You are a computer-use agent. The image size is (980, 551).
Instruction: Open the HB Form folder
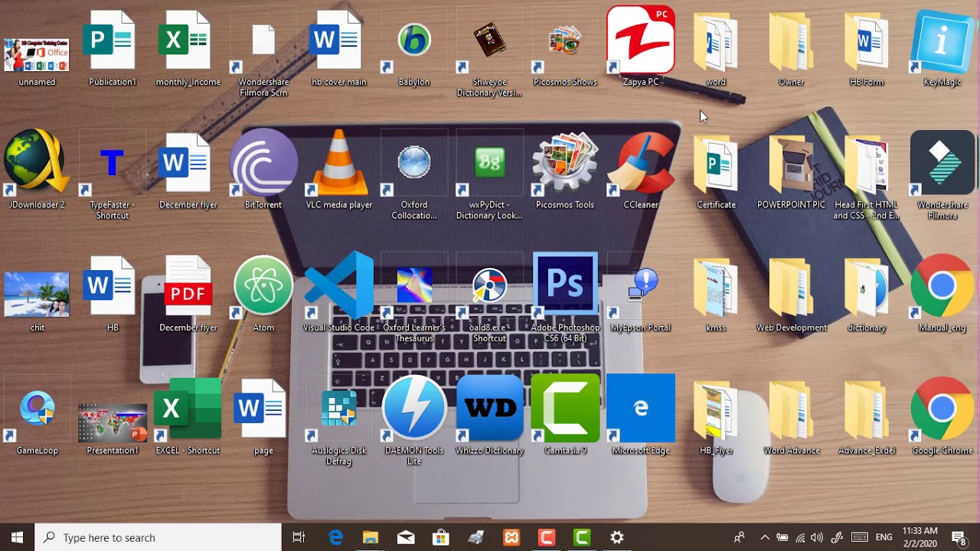coord(867,41)
